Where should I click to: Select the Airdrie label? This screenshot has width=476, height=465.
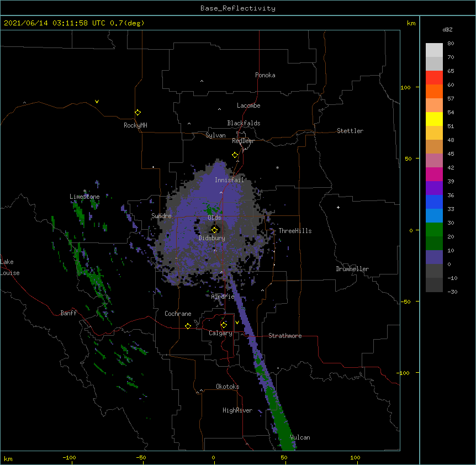coord(223,297)
